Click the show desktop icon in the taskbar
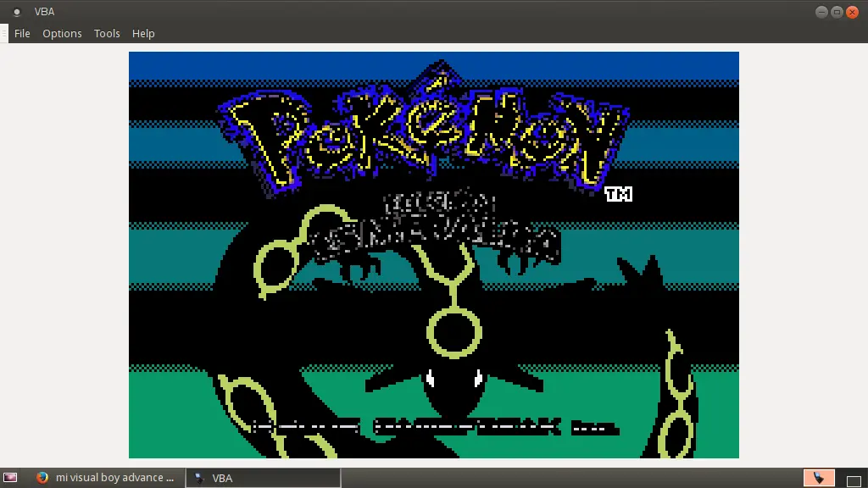The height and width of the screenshot is (488, 868). pyautogui.click(x=10, y=478)
